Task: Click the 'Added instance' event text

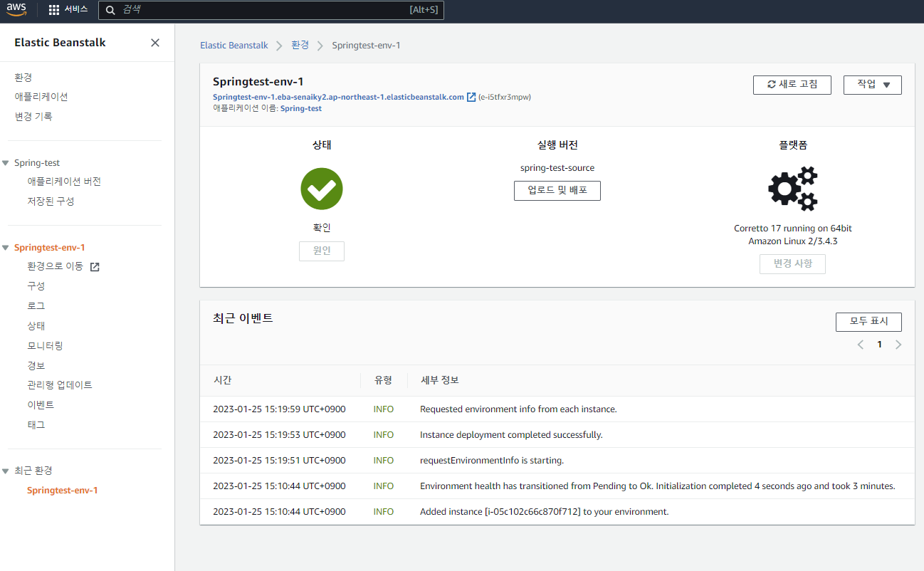Action: [545, 512]
